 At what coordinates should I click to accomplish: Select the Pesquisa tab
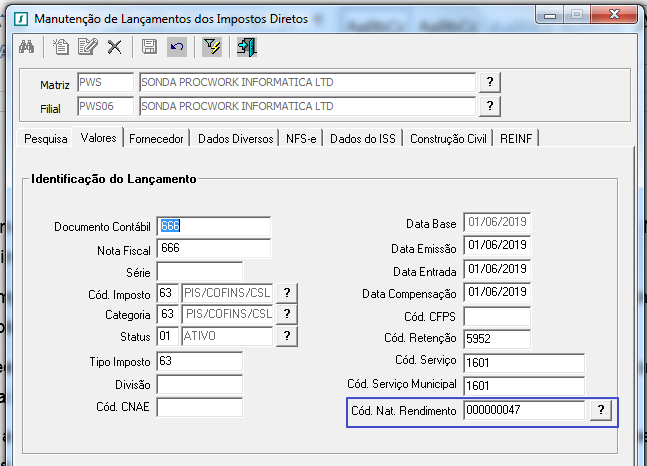[x=45, y=139]
